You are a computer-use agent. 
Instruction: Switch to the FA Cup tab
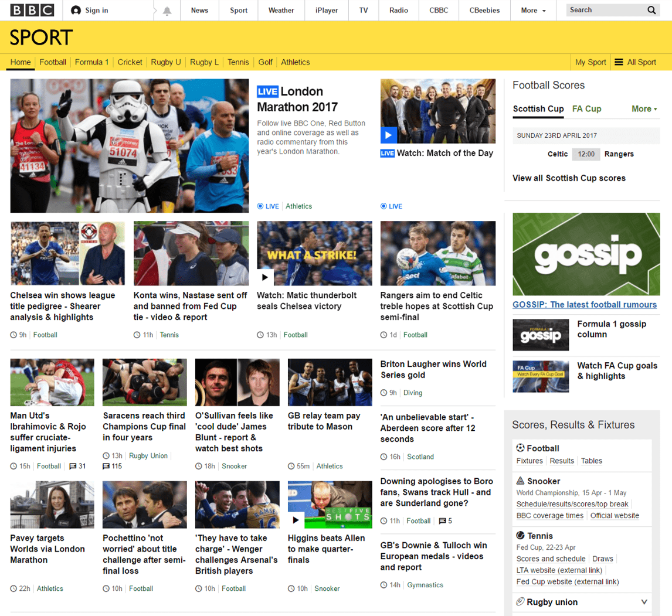point(587,109)
